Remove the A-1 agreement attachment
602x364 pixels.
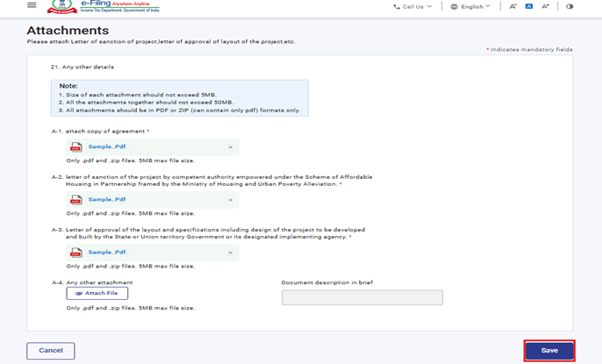click(x=231, y=147)
